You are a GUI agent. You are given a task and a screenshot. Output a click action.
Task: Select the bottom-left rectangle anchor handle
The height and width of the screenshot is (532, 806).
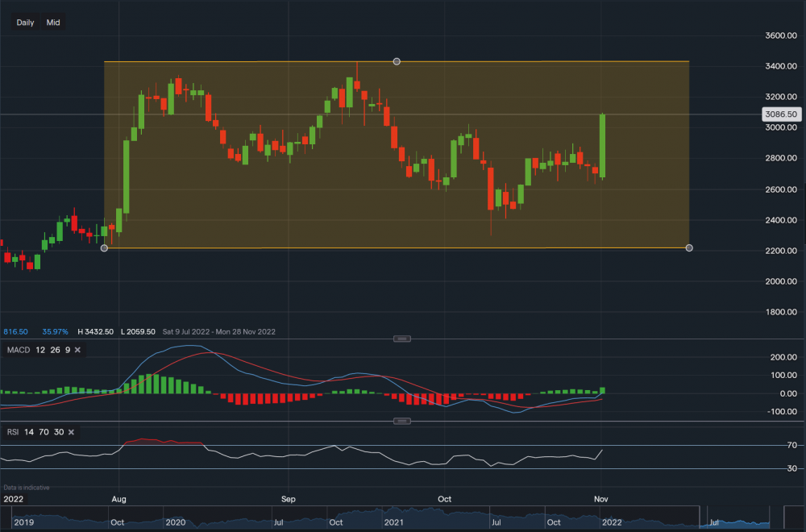click(x=104, y=248)
